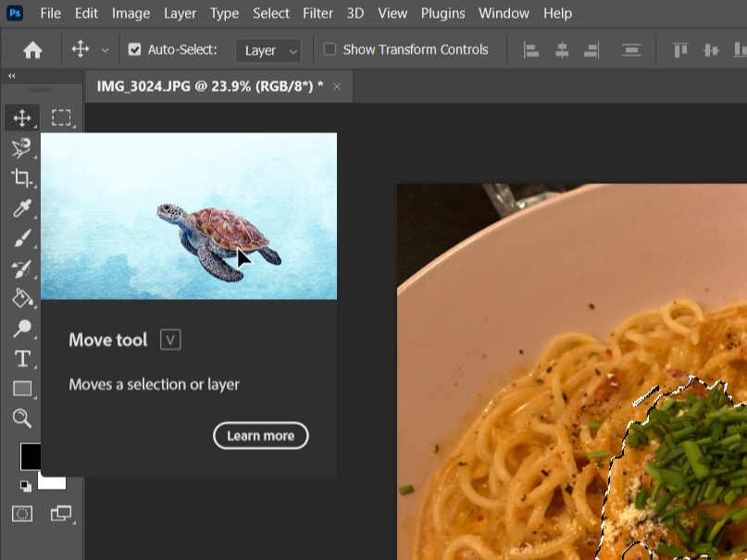Open the 3D menu
747x560 pixels.
(355, 13)
